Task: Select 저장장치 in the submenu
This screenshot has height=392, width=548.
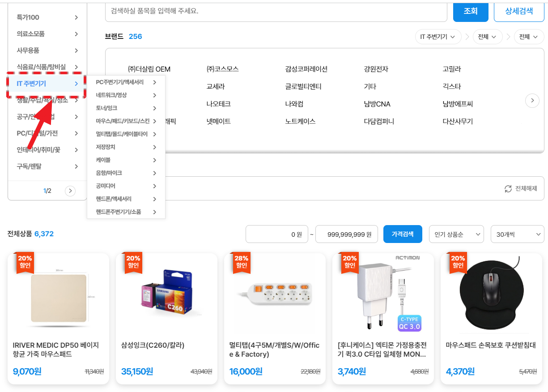Action: click(x=106, y=147)
